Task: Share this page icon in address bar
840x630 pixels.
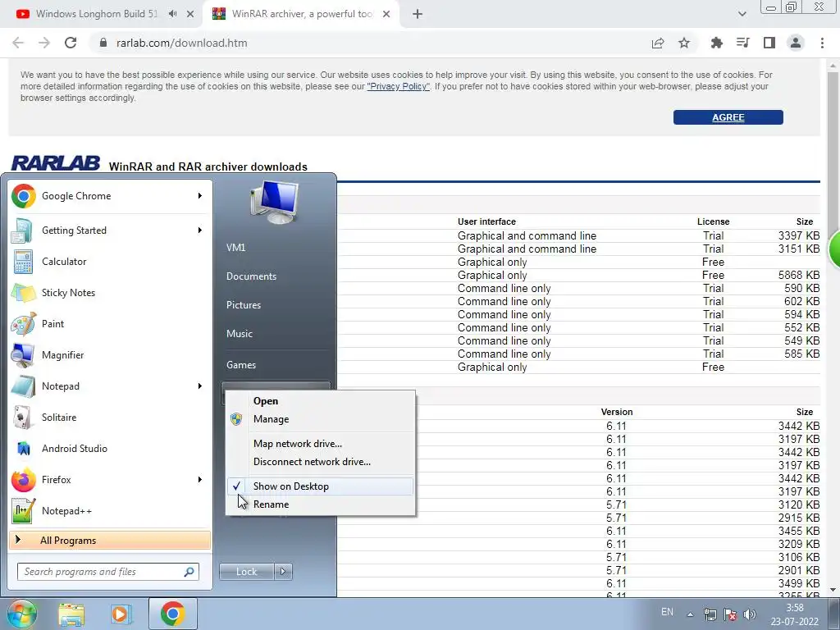Action: pos(658,43)
